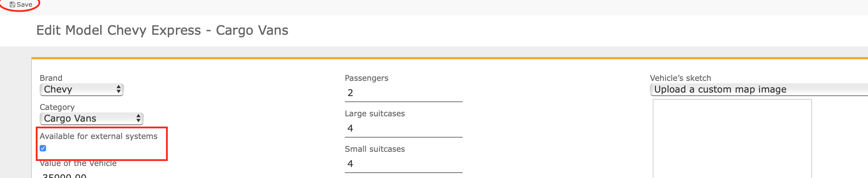Screen dimensions: 868x178
Task: Click the Save button text
Action: (x=24, y=5)
